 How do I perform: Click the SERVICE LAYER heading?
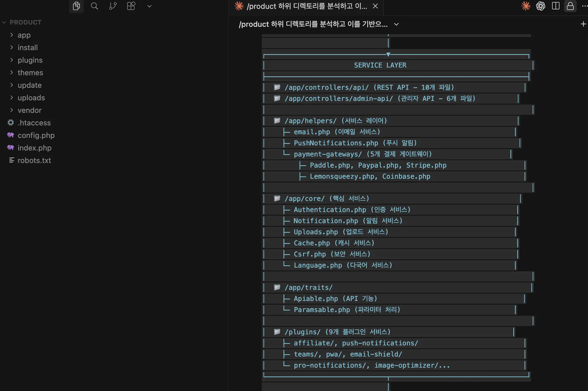pyautogui.click(x=380, y=65)
